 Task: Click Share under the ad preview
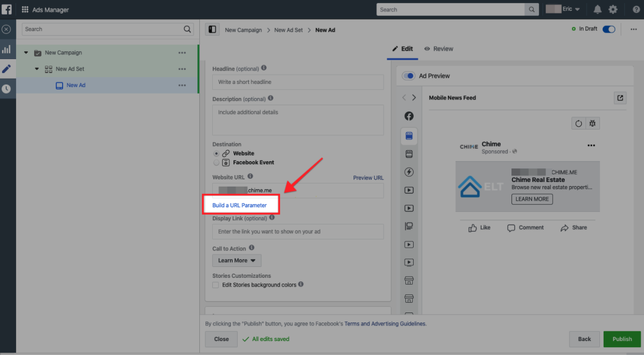coord(574,228)
